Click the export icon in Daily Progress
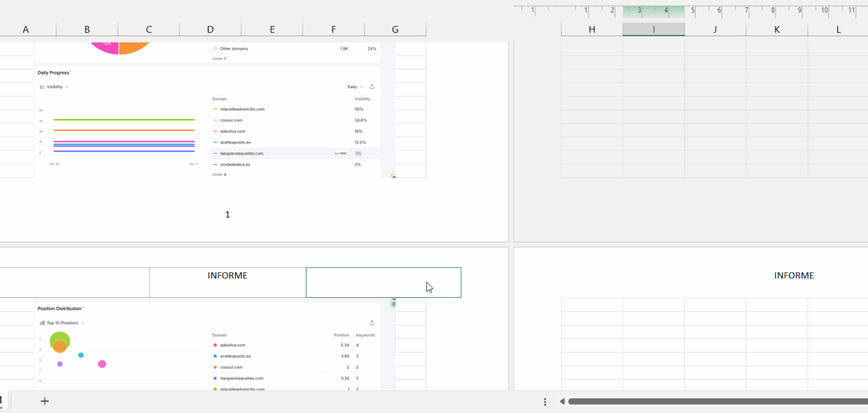 [x=372, y=87]
